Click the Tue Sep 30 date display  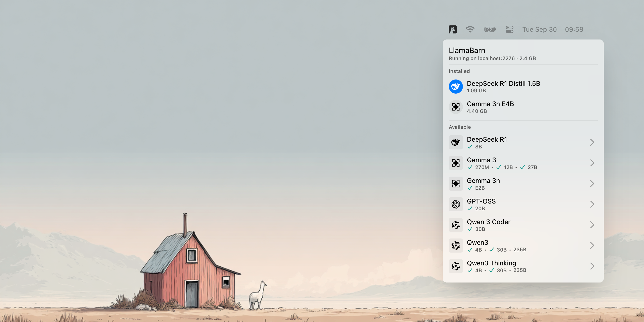(539, 29)
